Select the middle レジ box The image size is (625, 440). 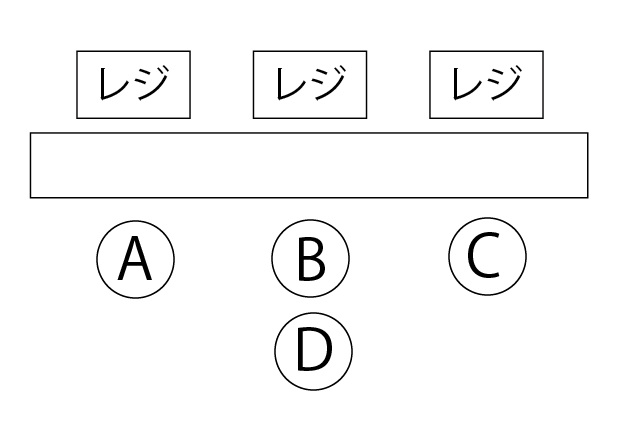tap(310, 84)
